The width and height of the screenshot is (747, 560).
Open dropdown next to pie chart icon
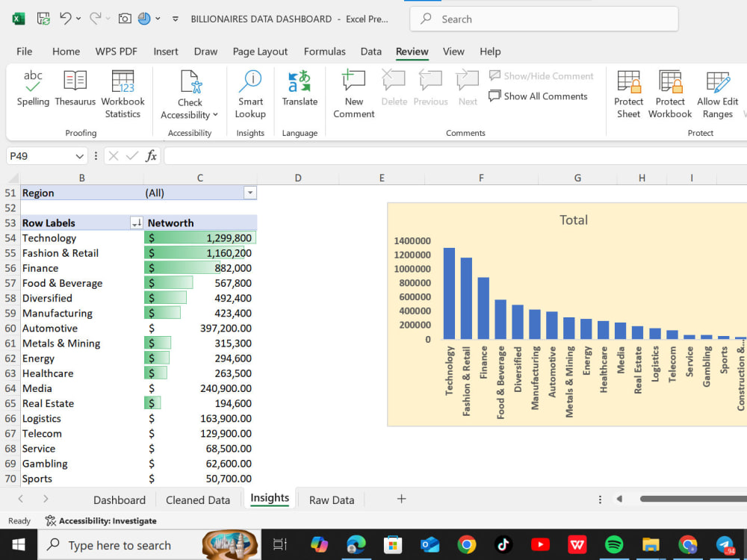tap(158, 19)
